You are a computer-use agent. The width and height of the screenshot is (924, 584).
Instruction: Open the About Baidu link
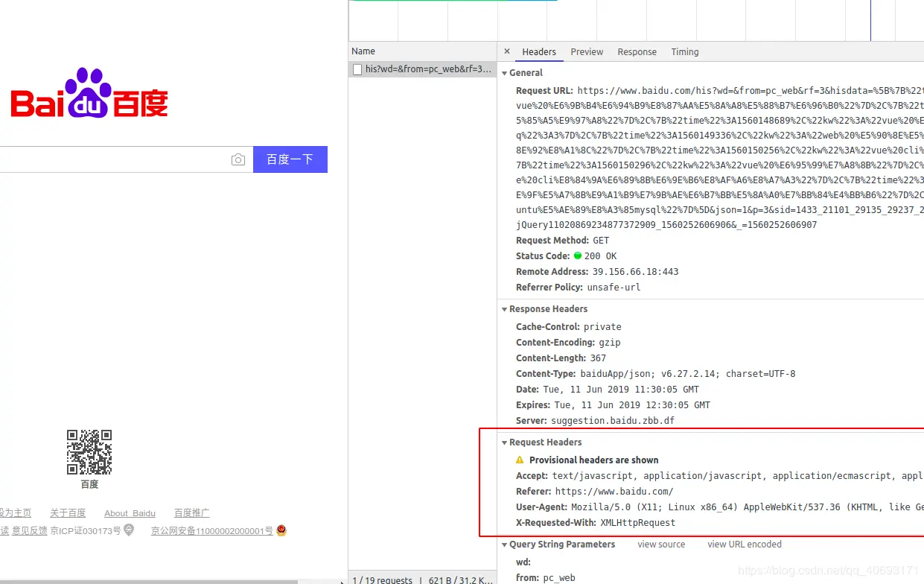[130, 513]
